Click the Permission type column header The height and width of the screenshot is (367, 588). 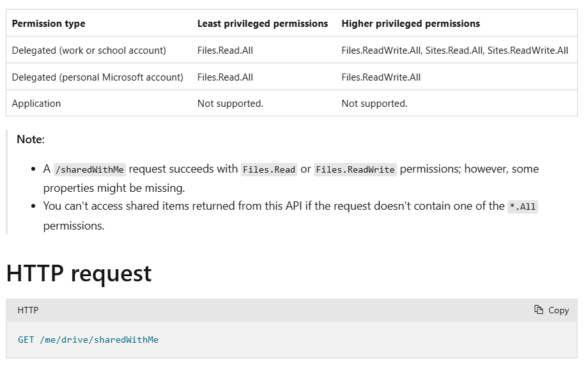pyautogui.click(x=49, y=24)
